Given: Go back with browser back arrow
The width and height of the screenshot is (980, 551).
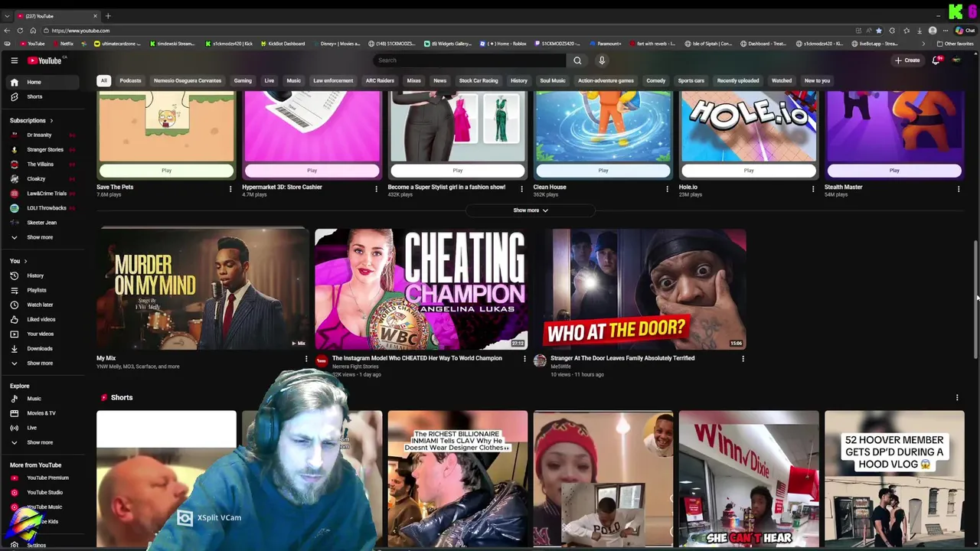Looking at the screenshot, I should point(7,31).
